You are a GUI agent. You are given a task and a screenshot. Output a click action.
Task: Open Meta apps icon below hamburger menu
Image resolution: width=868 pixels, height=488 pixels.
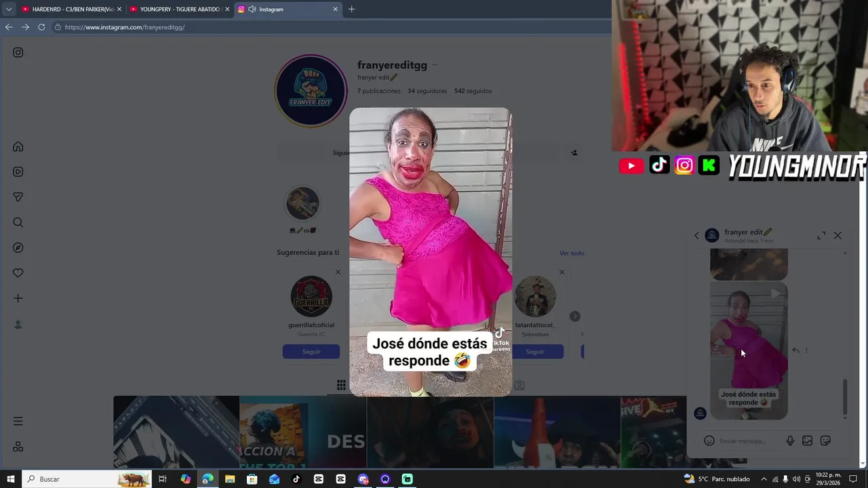coord(18,447)
